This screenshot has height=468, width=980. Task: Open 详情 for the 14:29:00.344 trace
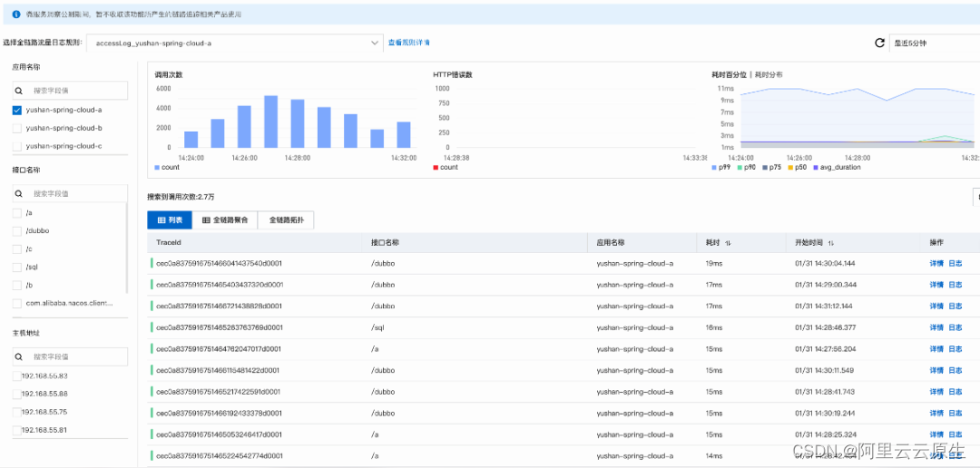click(936, 285)
